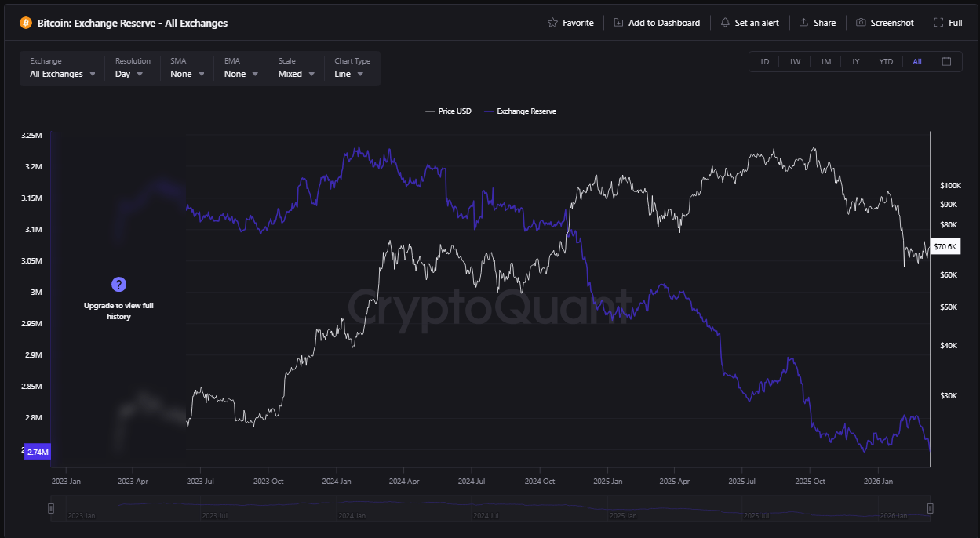Open the Exchange selector showing All Exchanges
Screen dimensions: 980x538
point(63,73)
